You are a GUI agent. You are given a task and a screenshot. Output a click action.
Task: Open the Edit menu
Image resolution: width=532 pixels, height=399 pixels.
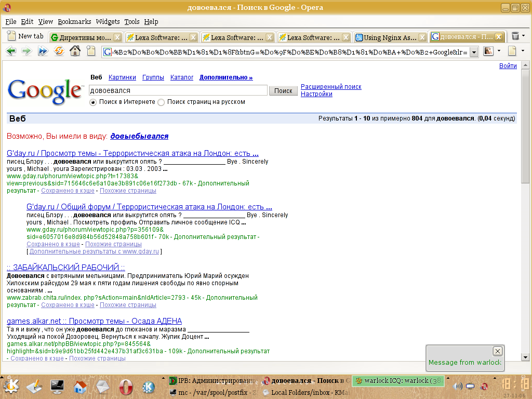27,22
